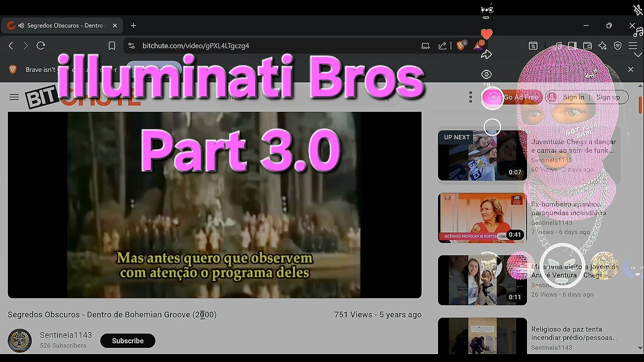This screenshot has width=644, height=362.
Task: Open the Sentinela1143 channel avatar
Action: 20,340
